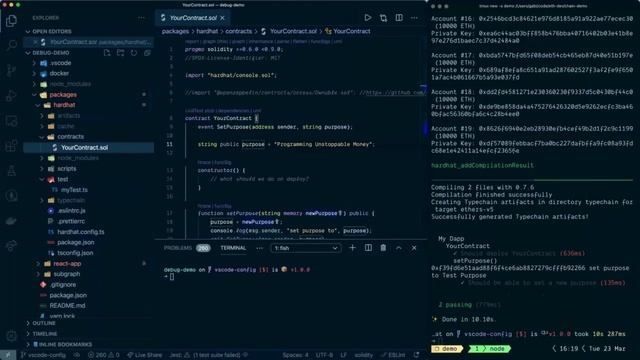
Task: Switch to the Terminal panel tab
Action: (233, 248)
